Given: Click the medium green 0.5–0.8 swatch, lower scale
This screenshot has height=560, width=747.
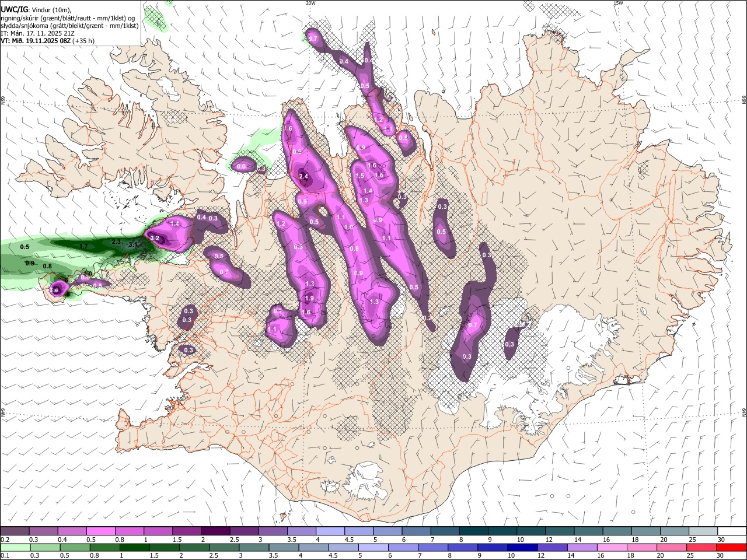Looking at the screenshot, I should (x=75, y=547).
